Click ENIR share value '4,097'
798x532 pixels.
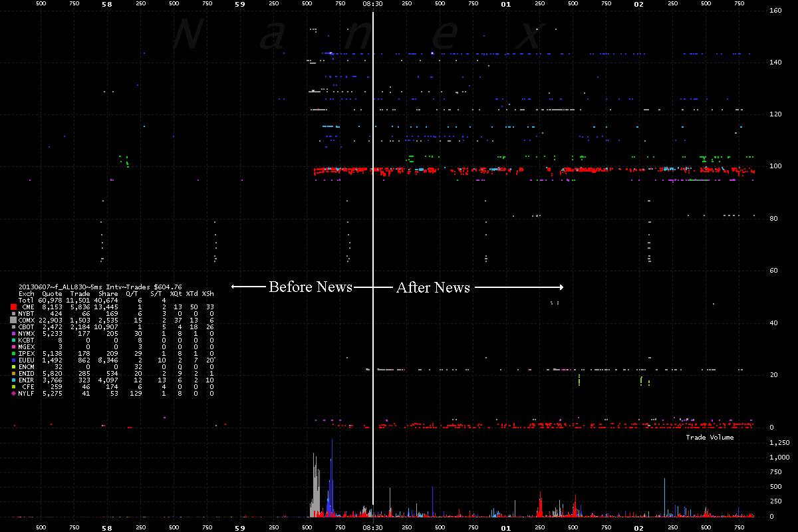(108, 380)
